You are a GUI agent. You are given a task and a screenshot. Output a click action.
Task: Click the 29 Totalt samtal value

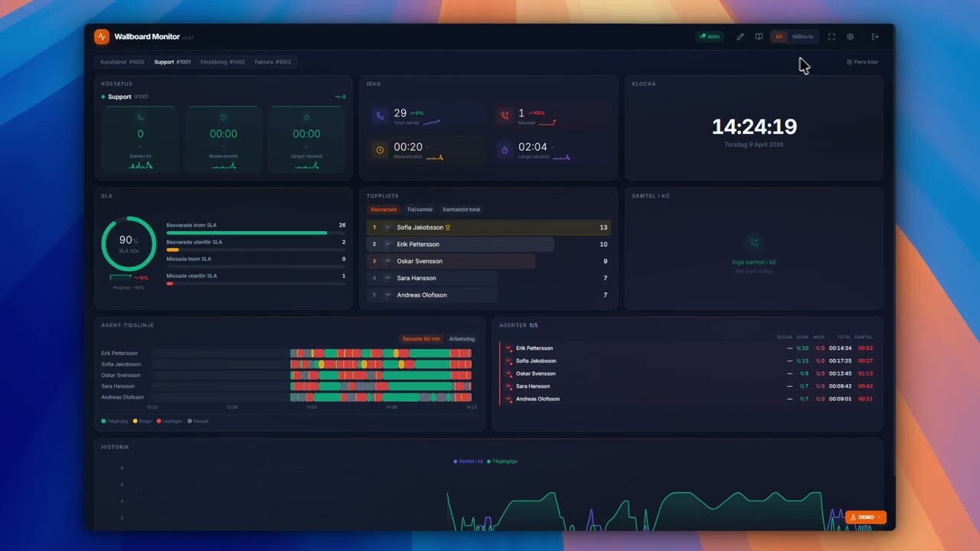tap(400, 113)
